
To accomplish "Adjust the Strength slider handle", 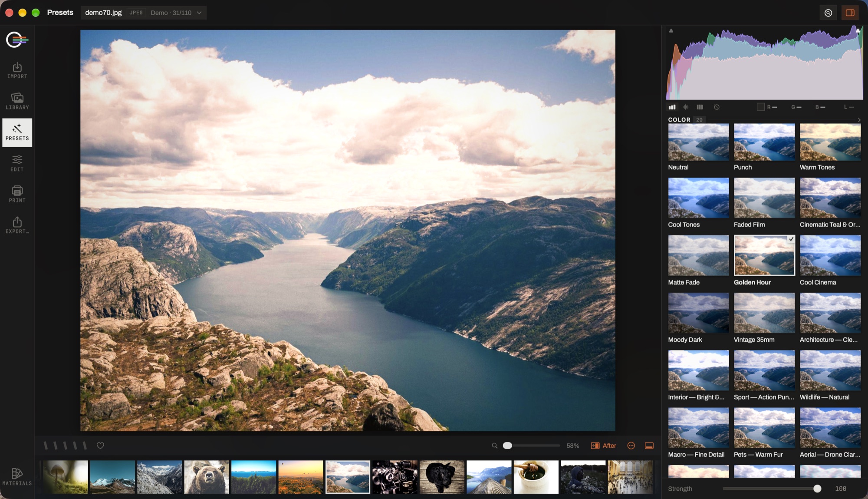I will click(817, 489).
